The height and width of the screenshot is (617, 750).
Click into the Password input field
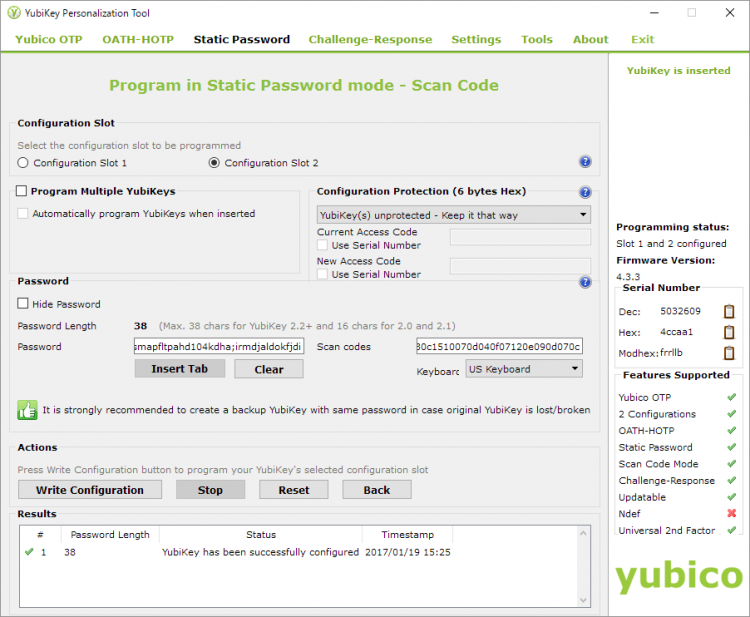click(219, 346)
